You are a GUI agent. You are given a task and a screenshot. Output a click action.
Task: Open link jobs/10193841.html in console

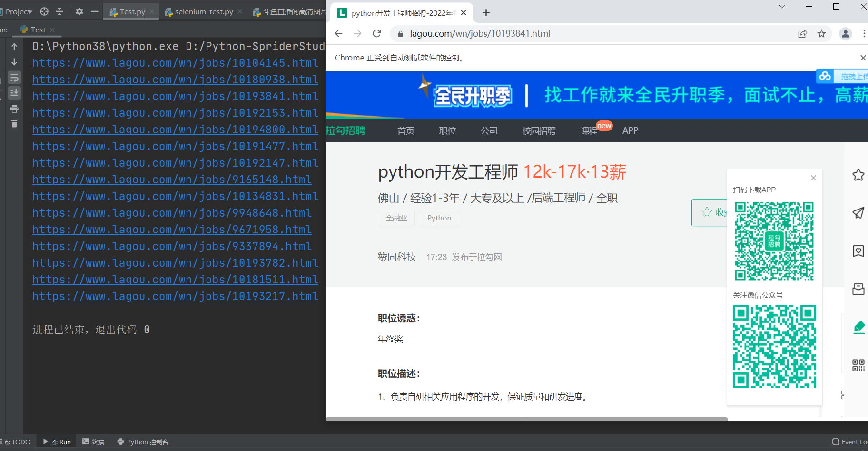(x=175, y=96)
